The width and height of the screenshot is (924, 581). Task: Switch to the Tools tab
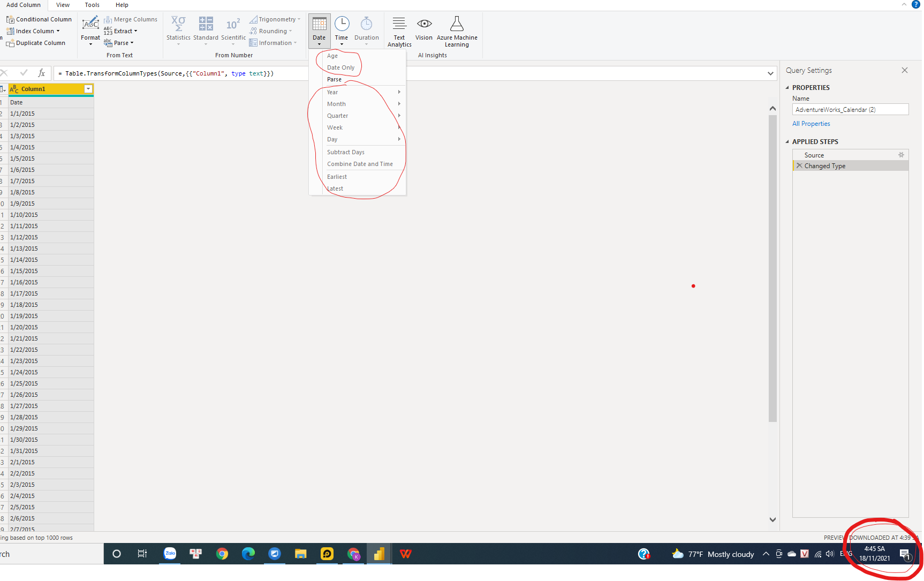(92, 5)
